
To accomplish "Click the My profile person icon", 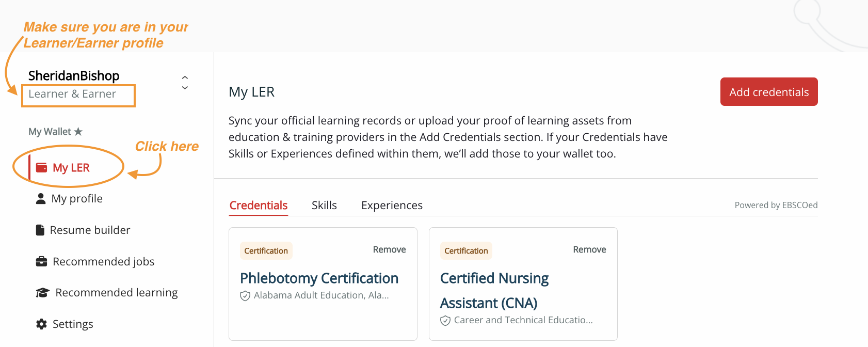I will coord(41,199).
